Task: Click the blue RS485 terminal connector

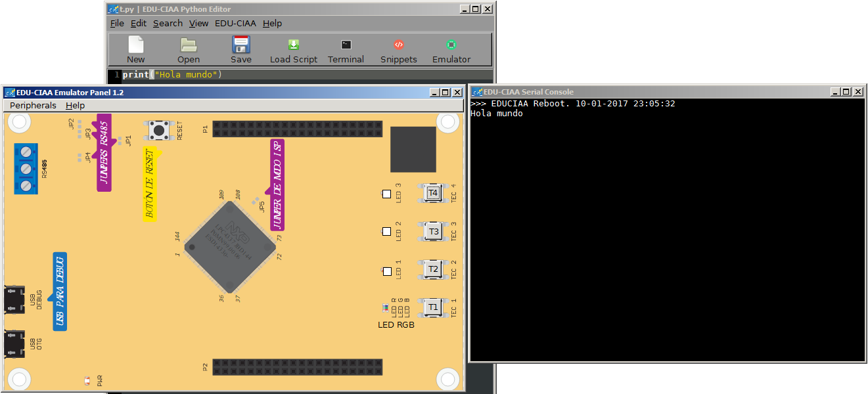Action: point(26,169)
